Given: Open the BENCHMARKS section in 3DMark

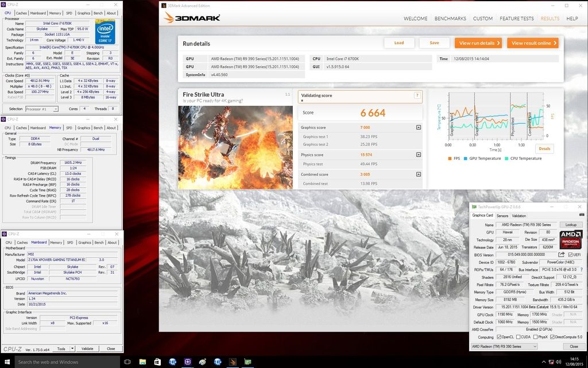Looking at the screenshot, I should (x=450, y=18).
